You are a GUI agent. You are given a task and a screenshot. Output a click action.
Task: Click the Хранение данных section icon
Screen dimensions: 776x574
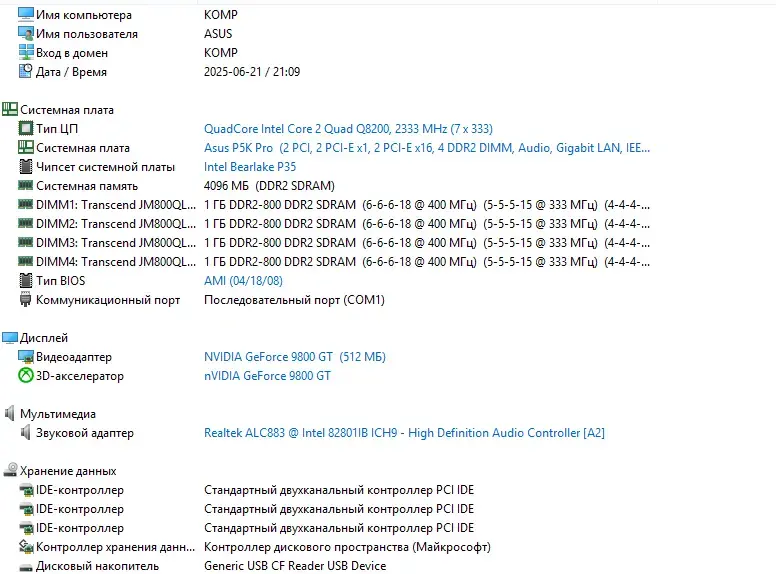coord(10,470)
